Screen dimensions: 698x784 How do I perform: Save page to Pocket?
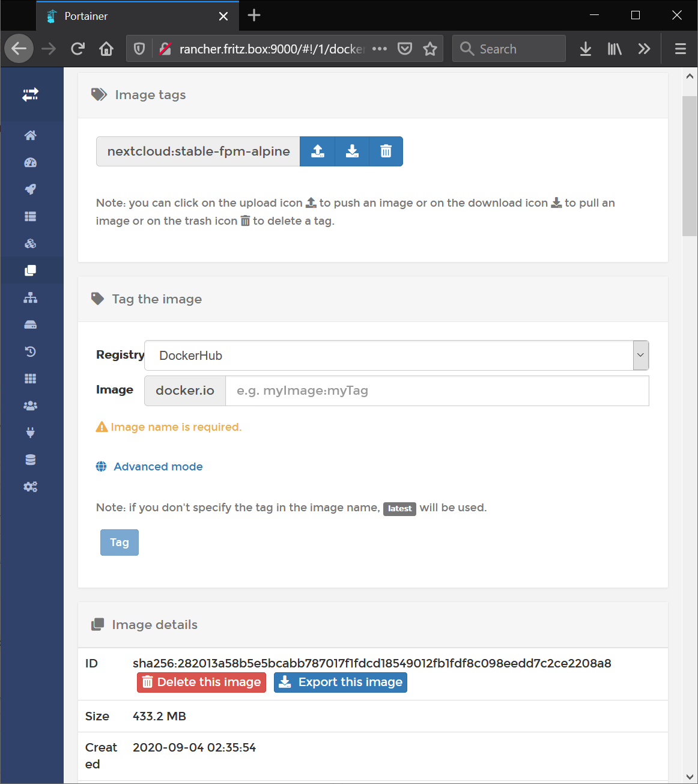pos(405,49)
